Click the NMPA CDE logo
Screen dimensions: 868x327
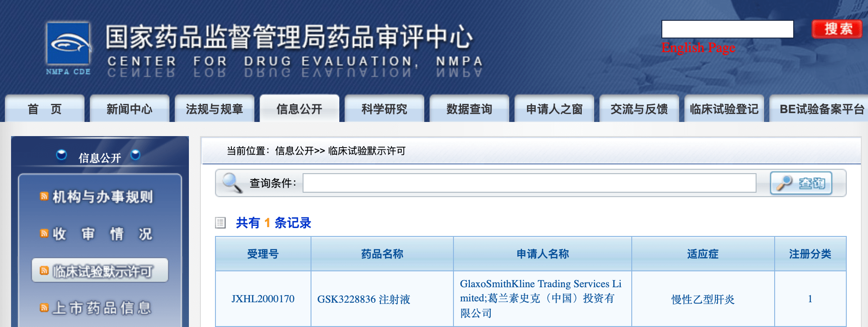click(x=69, y=49)
